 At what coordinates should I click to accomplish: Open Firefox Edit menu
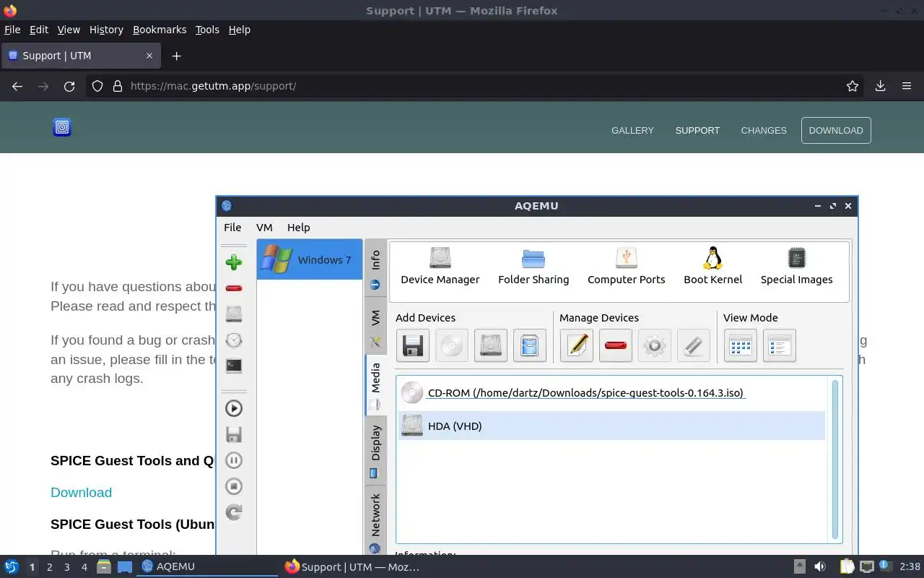(39, 30)
